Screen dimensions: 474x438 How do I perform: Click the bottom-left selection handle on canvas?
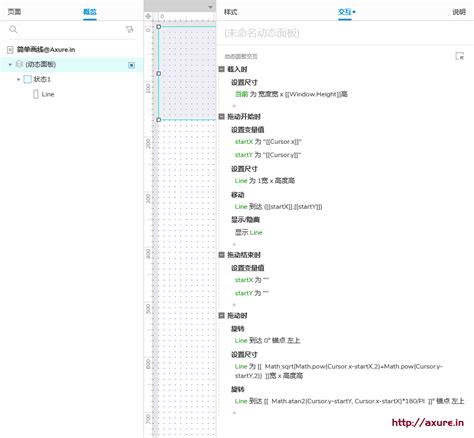click(x=159, y=120)
